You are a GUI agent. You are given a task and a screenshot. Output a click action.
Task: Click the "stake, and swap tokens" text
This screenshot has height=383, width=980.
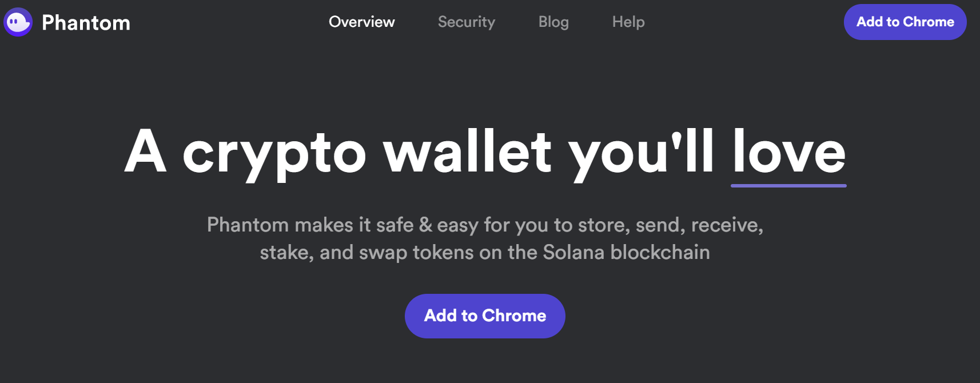[367, 253]
